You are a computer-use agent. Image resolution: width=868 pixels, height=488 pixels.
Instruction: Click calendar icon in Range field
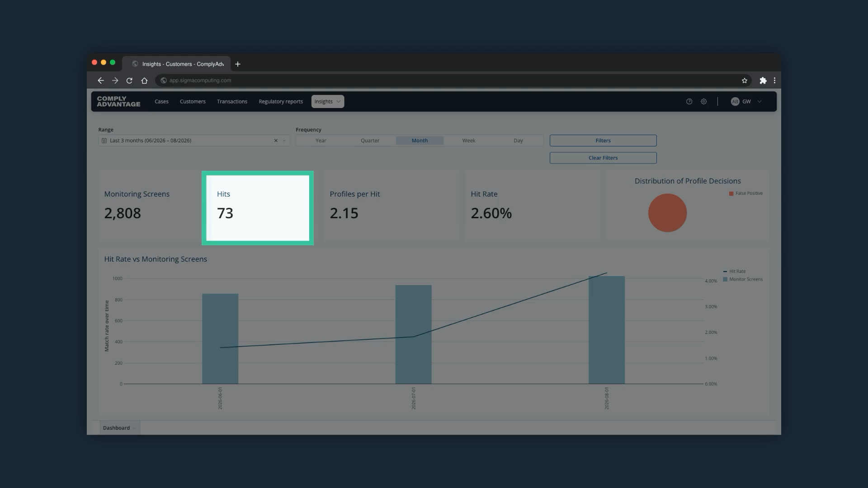(104, 141)
